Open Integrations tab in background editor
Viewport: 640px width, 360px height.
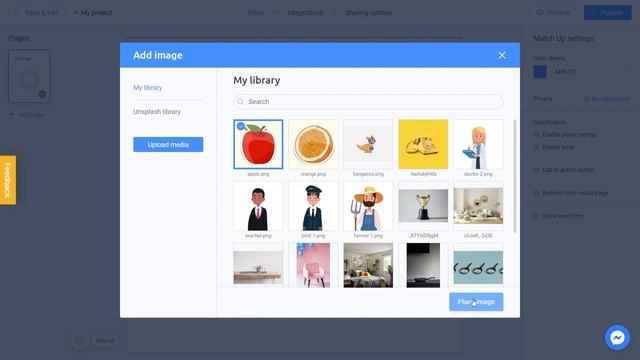pos(305,13)
